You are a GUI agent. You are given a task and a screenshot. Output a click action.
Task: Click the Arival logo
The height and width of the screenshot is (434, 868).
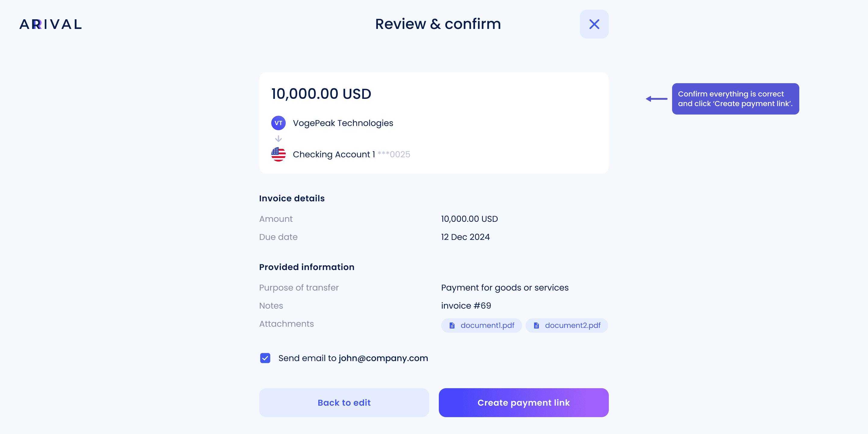click(x=51, y=24)
